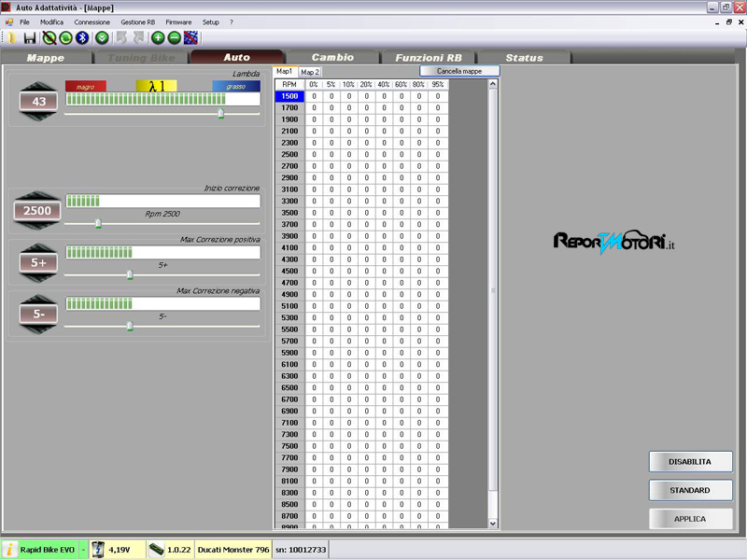This screenshot has height=560, width=747.
Task: Open the Connessione menu
Action: (x=92, y=21)
